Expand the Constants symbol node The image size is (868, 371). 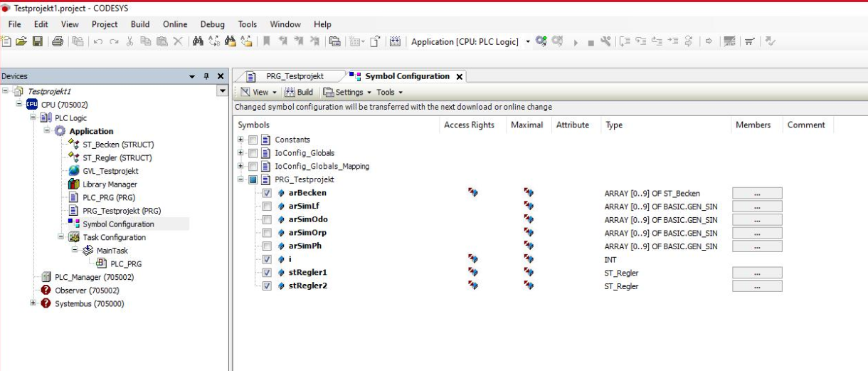[241, 140]
